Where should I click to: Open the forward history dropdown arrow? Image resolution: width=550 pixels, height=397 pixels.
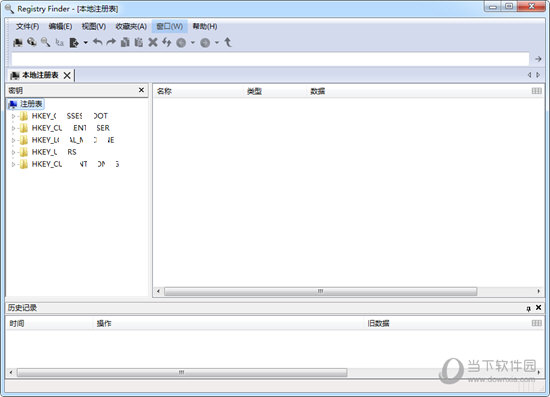pos(217,43)
